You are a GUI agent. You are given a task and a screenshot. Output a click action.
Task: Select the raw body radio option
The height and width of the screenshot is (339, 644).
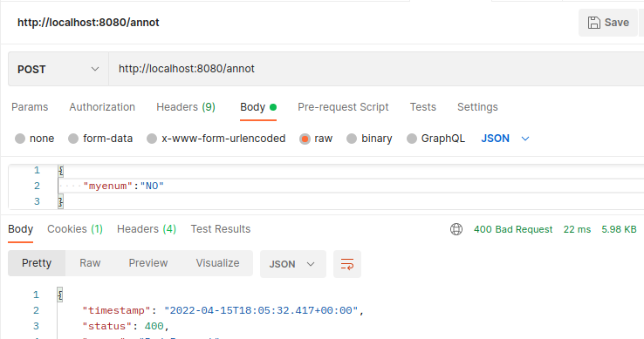(305, 139)
